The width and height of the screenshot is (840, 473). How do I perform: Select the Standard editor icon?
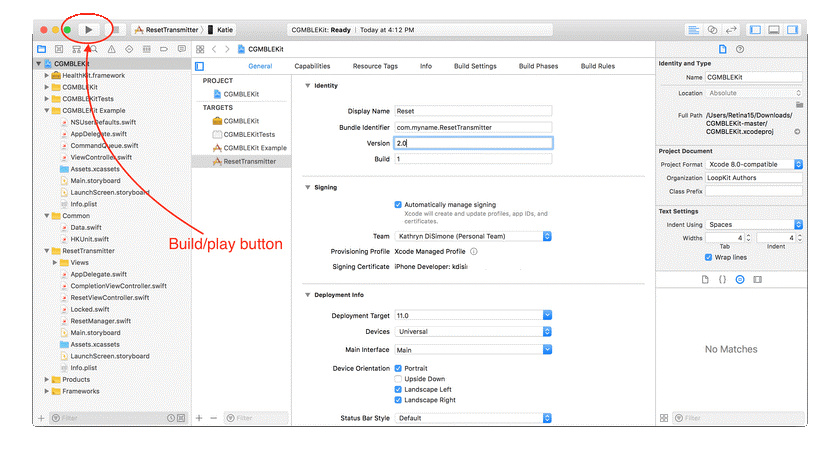coord(694,30)
